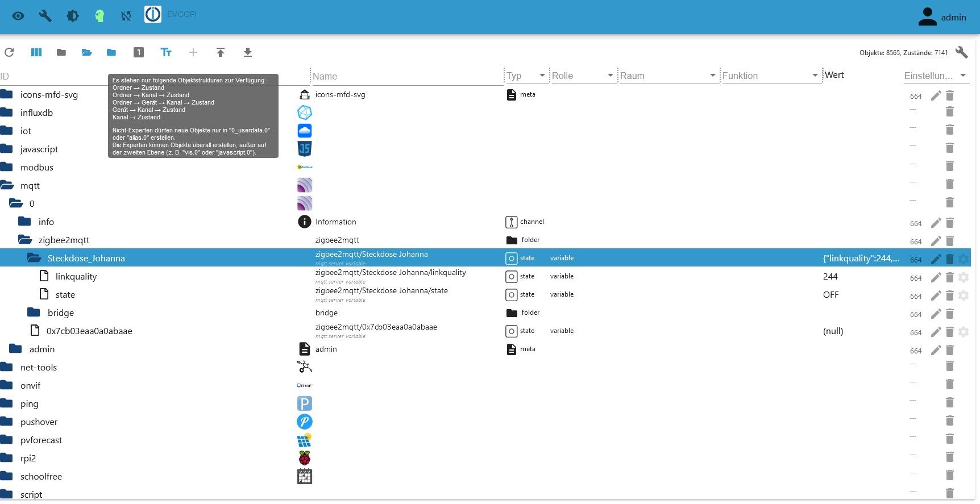
Task: Select the 0x7cb03eaa0a0abaae object
Action: point(89,331)
